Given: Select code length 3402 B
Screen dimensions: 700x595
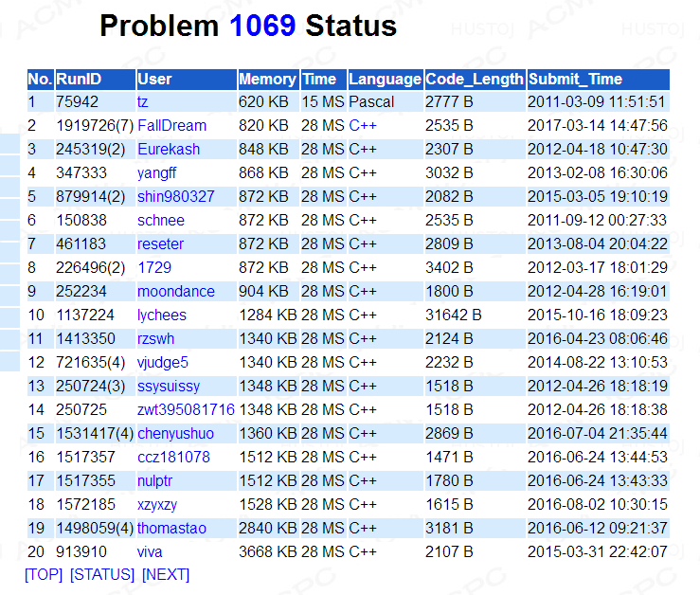Looking at the screenshot, I should [475, 267].
